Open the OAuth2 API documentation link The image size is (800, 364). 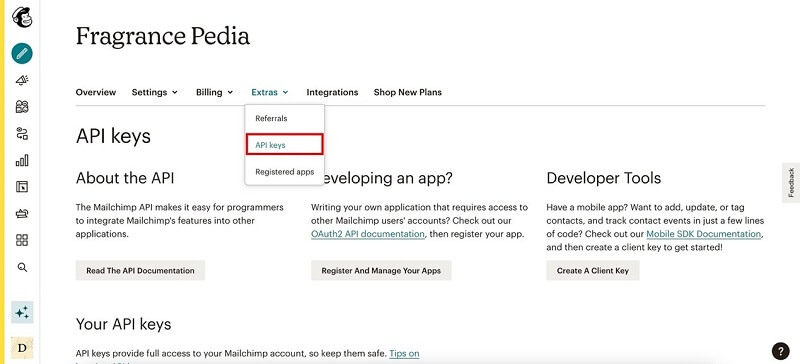pyautogui.click(x=367, y=234)
